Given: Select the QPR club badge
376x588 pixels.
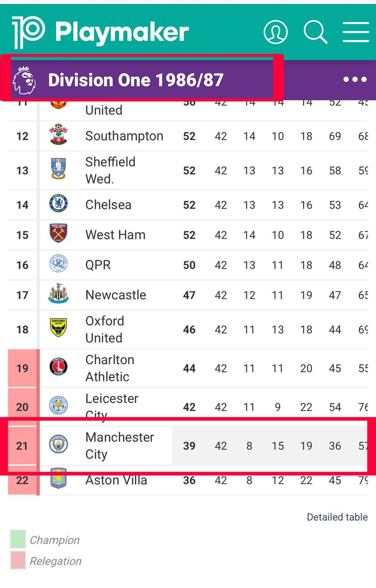Looking at the screenshot, I should (x=58, y=265).
